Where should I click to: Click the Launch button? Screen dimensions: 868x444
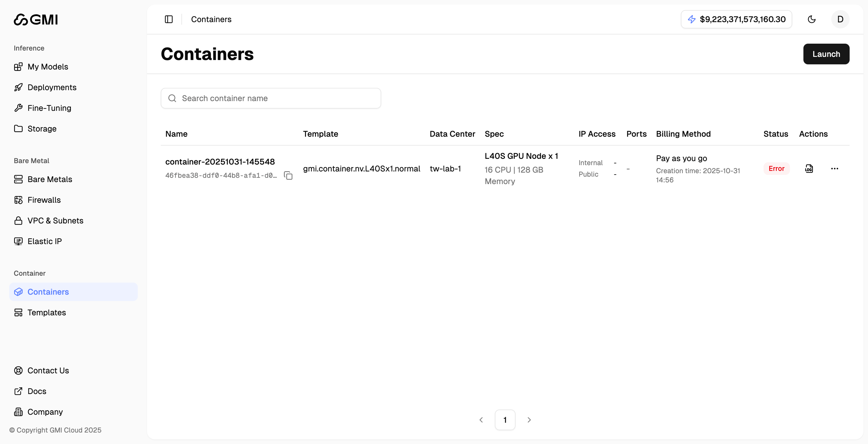826,54
